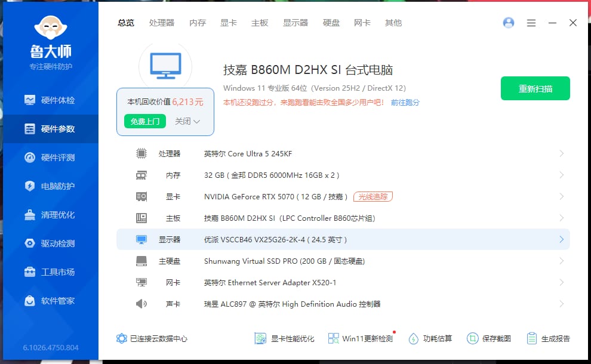
Task: Select text NVIDIA GeForce RTX 5070
Action: (x=249, y=197)
